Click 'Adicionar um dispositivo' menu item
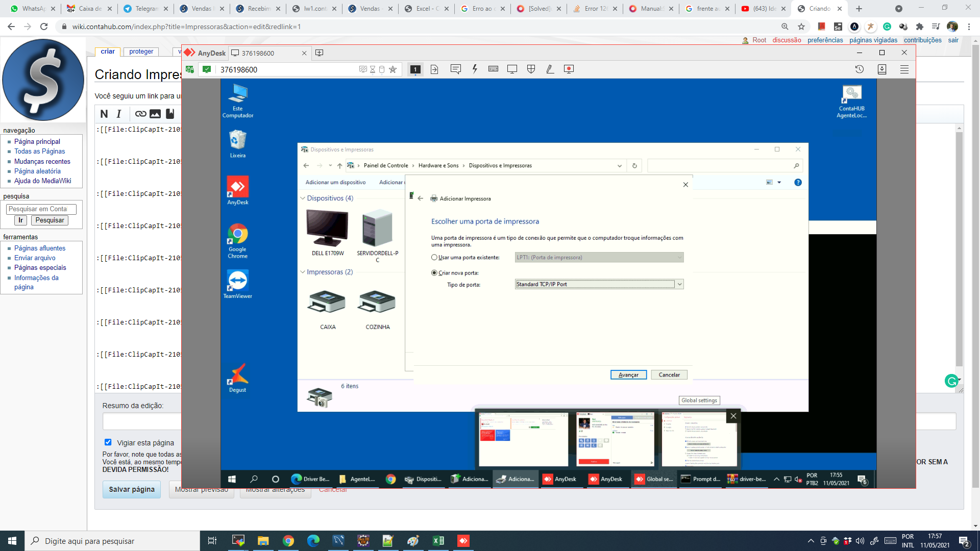The width and height of the screenshot is (980, 551). [x=335, y=183]
